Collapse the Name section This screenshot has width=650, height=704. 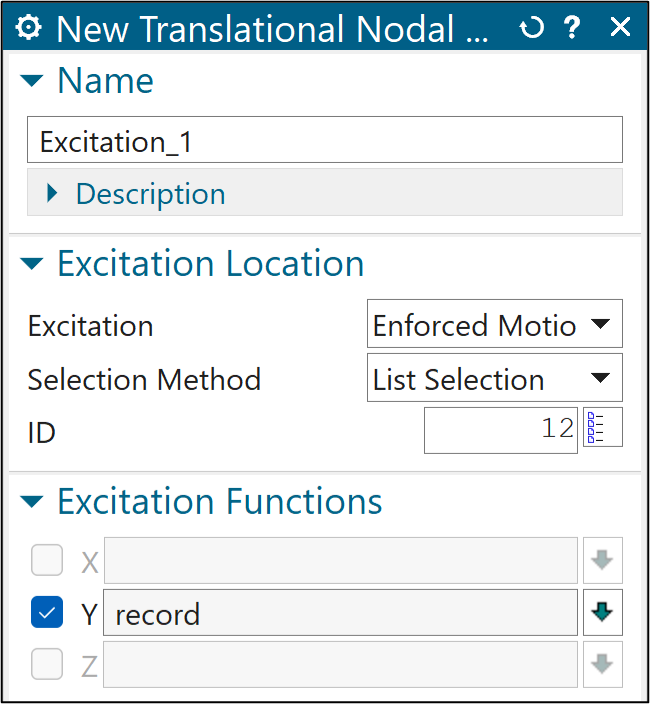[33, 80]
